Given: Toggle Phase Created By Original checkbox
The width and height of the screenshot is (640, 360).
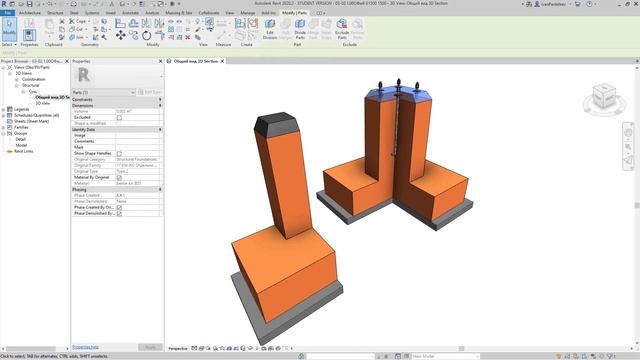Looking at the screenshot, I should (x=119, y=207).
